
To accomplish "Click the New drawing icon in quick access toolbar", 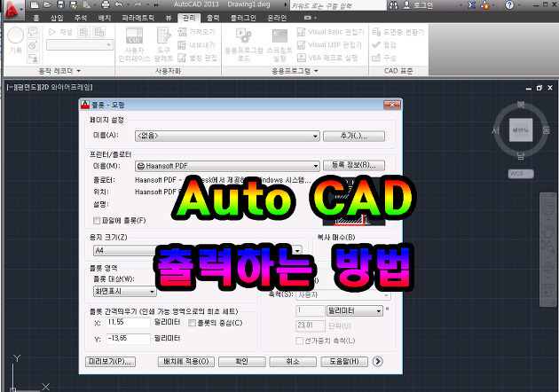I will [35, 5].
